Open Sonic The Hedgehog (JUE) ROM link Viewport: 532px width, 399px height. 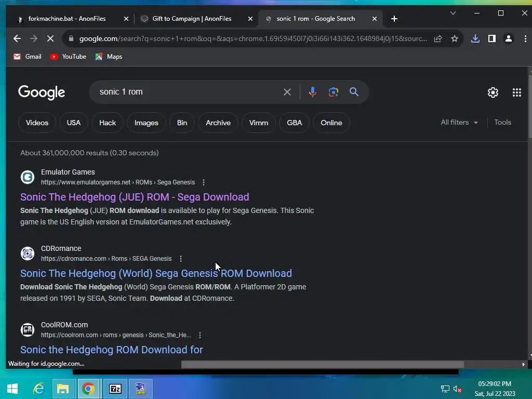pos(135,197)
